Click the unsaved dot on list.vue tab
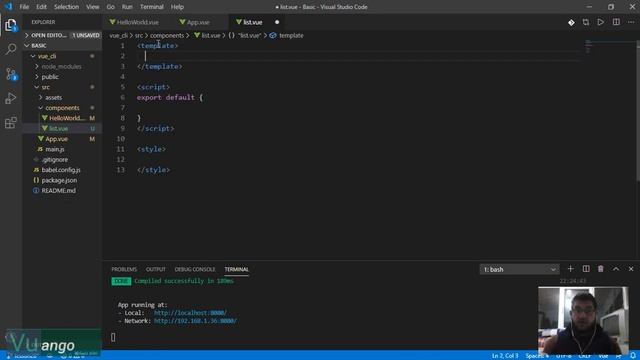This screenshot has height=360, width=640. click(277, 22)
